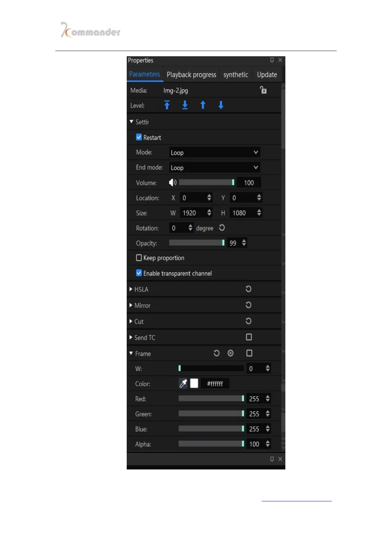Image resolution: width=392 pixels, height=554 pixels.
Task: Expand the Send TC section
Action: 131,337
